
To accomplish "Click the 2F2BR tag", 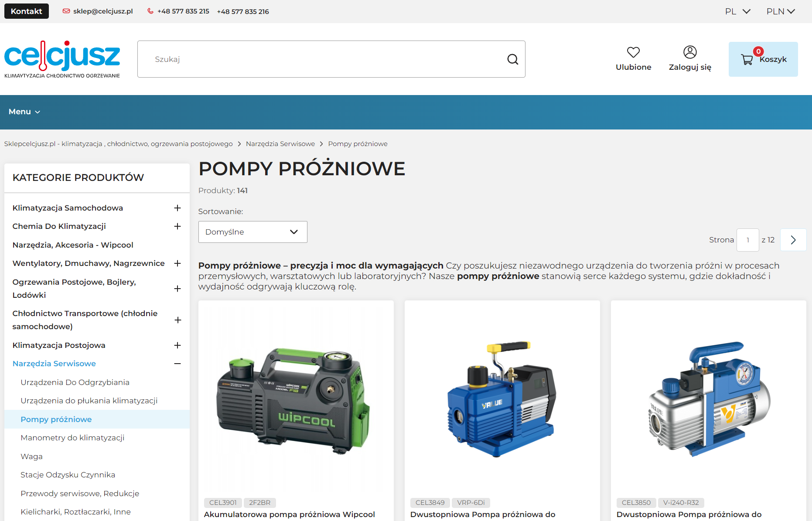I will tap(260, 503).
